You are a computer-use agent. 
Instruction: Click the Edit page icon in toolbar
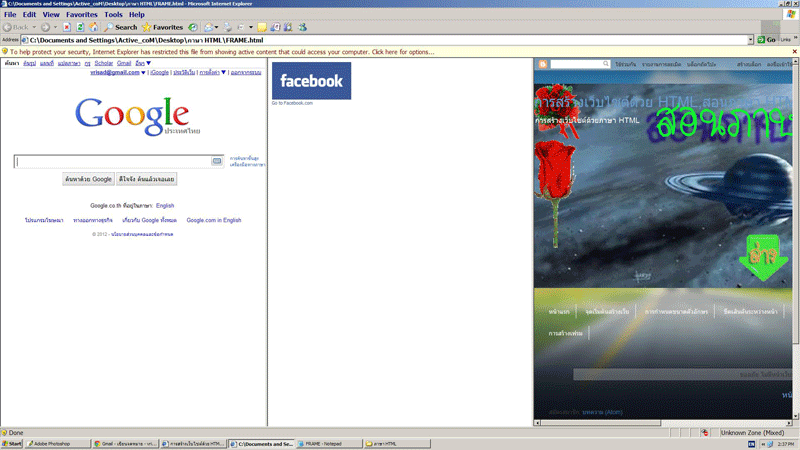241,27
